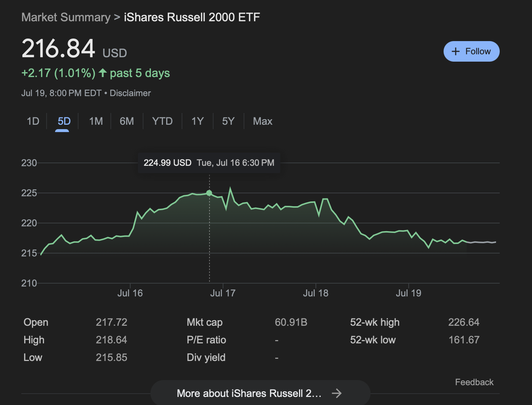The width and height of the screenshot is (532, 405).
Task: Click the 52-wk high label
Action: [375, 322]
